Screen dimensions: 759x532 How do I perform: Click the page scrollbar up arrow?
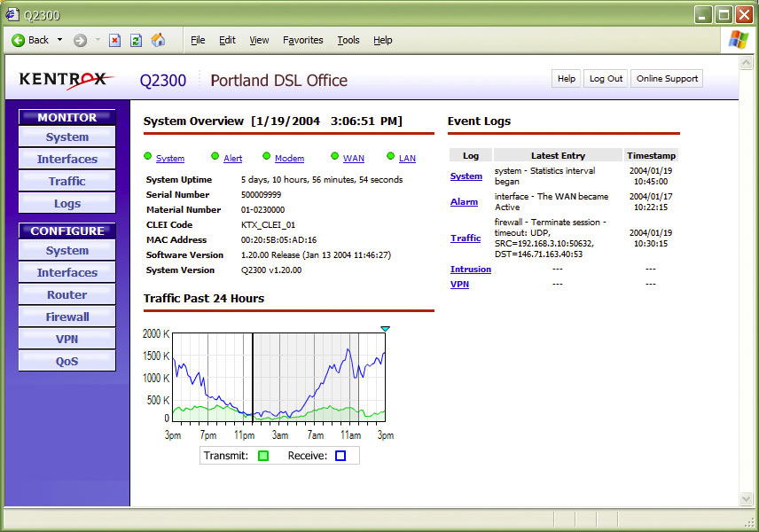746,62
